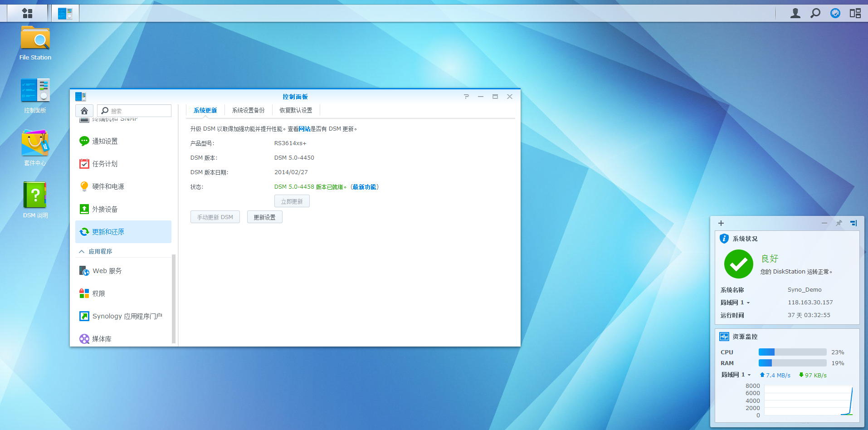Screen dimensions: 868x430
Task: Click date value 2014/02/27
Action: point(291,172)
